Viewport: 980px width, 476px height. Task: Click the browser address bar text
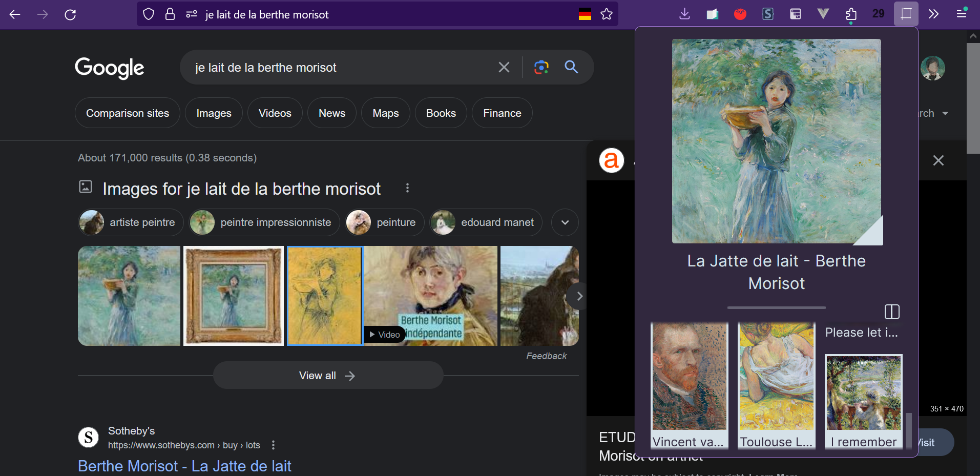point(267,15)
